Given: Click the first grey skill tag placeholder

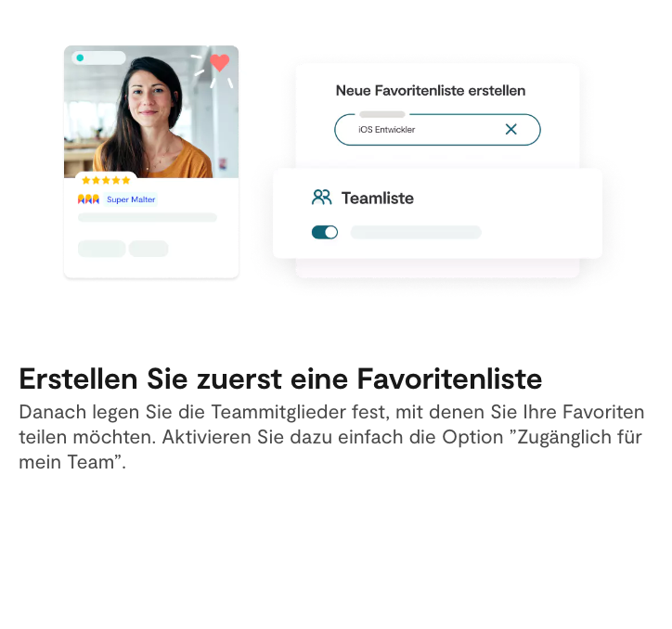Looking at the screenshot, I should coord(101,249).
